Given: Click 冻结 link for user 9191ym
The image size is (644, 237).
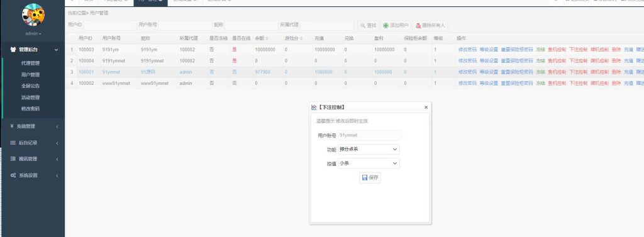Looking at the screenshot, I should tap(540, 50).
